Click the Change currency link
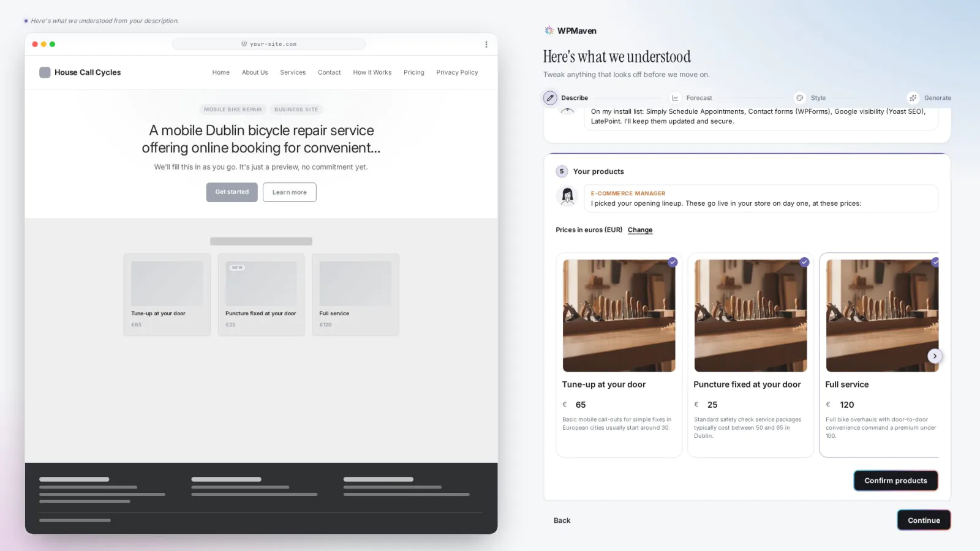Image resolution: width=980 pixels, height=551 pixels. (640, 230)
